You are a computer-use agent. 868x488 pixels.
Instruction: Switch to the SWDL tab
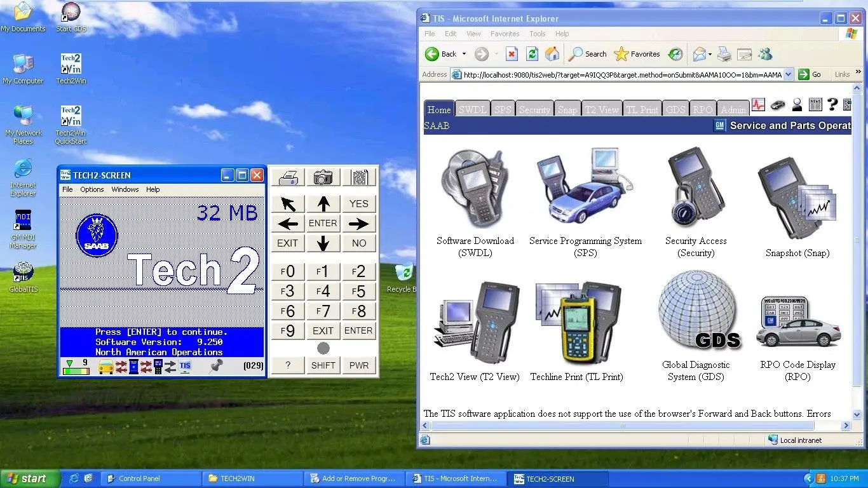(472, 110)
